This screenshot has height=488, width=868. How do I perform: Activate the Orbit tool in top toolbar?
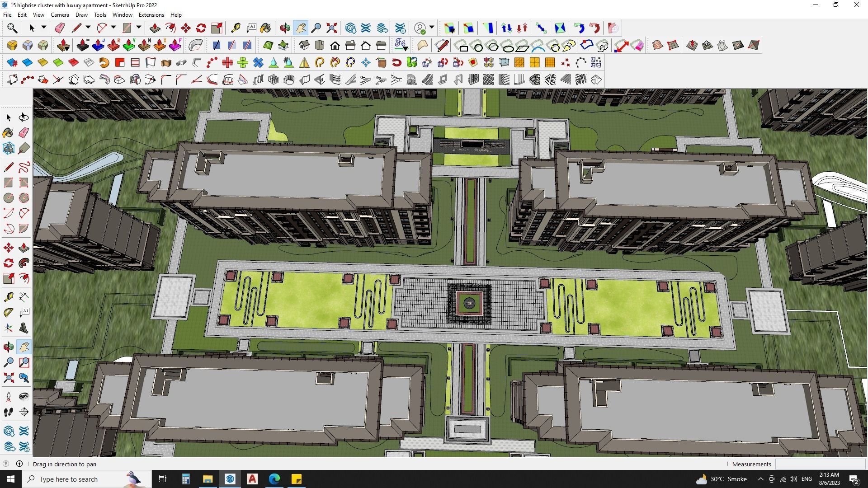tap(285, 28)
